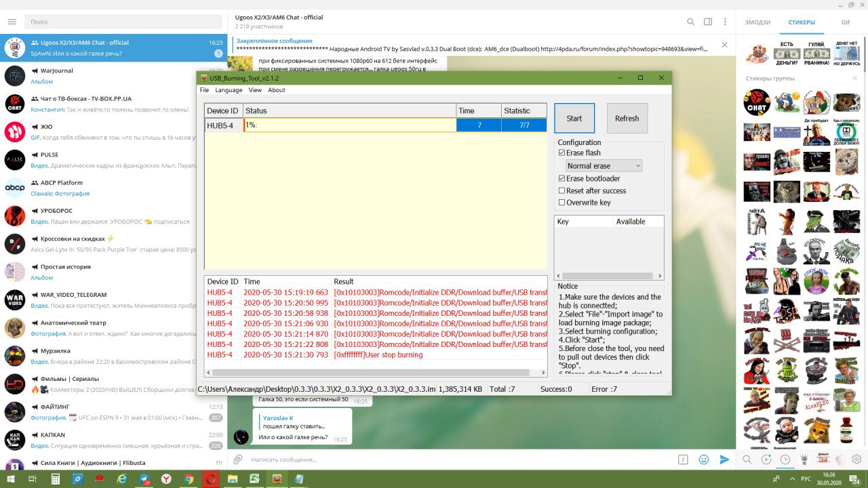This screenshot has width=868, height=488.
Task: Open the Простая история channel
Action: click(113, 272)
